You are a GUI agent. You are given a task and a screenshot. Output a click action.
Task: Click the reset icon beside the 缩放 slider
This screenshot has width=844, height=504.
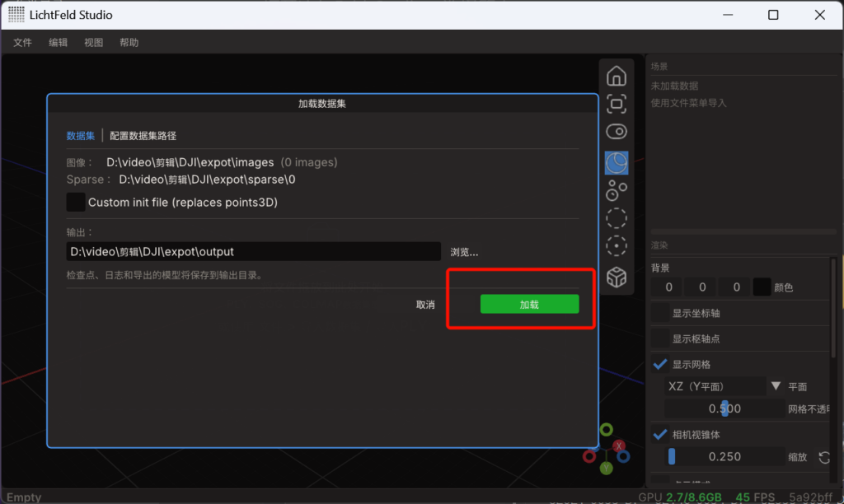[823, 457]
